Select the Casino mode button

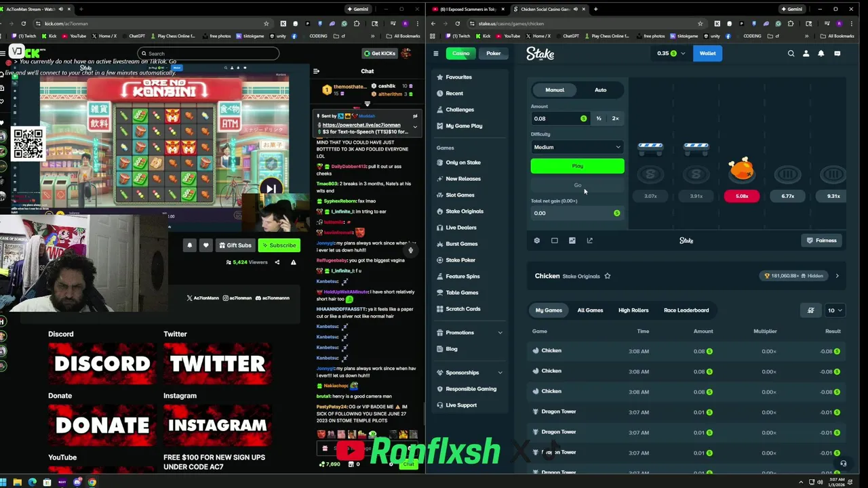[461, 54]
